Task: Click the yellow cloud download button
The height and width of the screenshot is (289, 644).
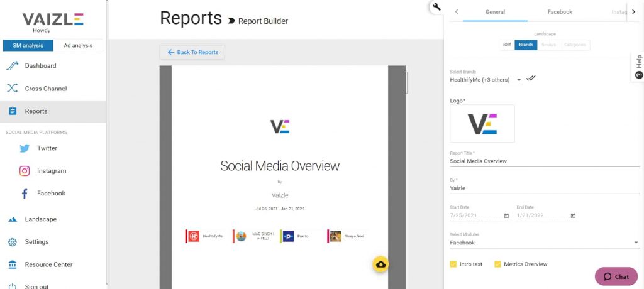Action: 380,264
